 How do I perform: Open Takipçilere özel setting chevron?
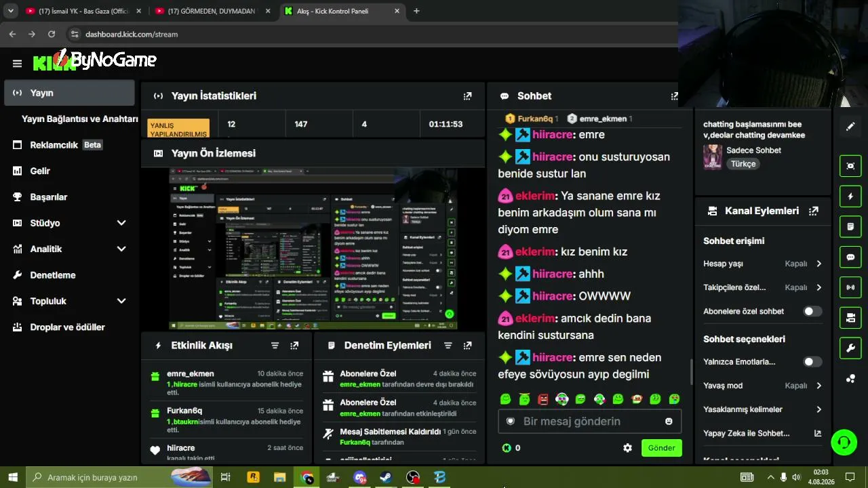[819, 287]
